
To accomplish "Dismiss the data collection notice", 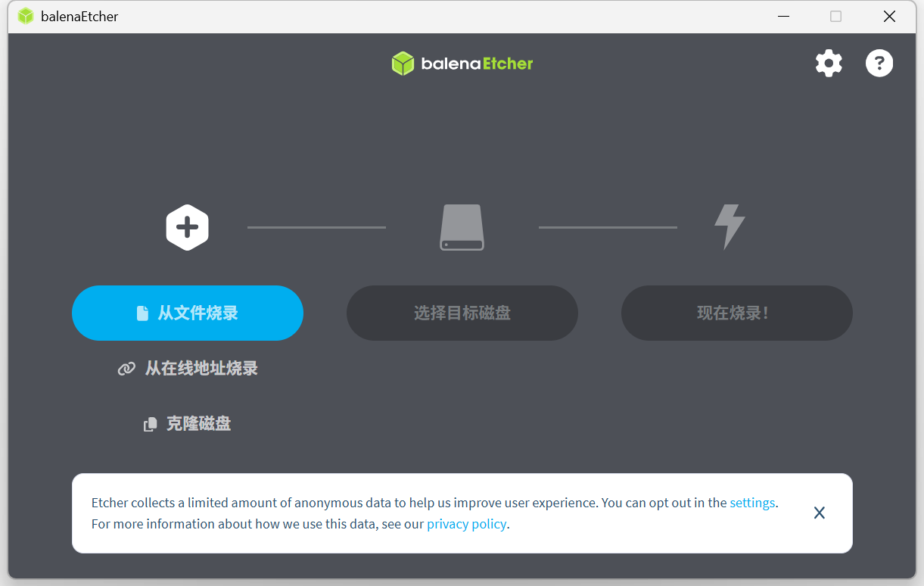I will coord(819,513).
